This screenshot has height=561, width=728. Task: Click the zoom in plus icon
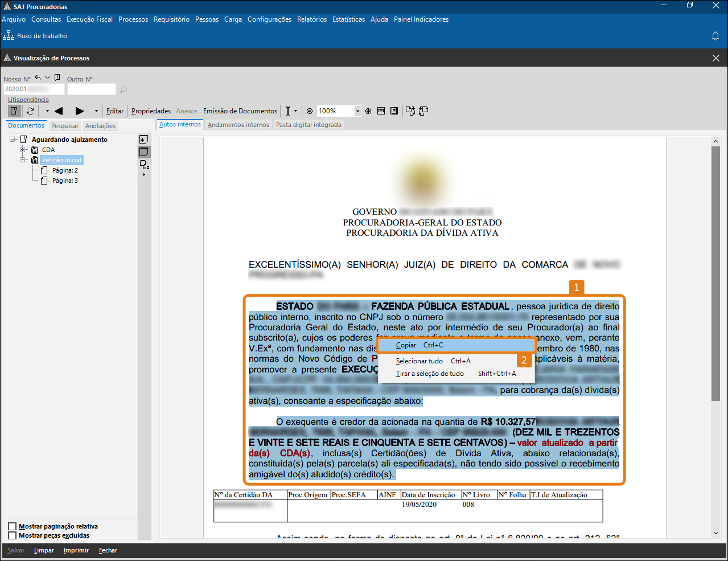point(368,111)
